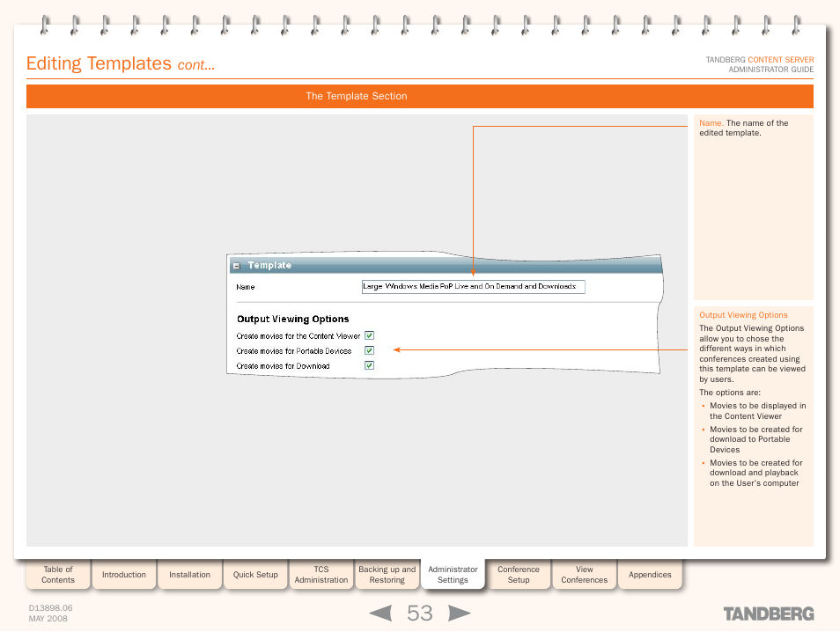Open the Installation tab

pyautogui.click(x=189, y=574)
